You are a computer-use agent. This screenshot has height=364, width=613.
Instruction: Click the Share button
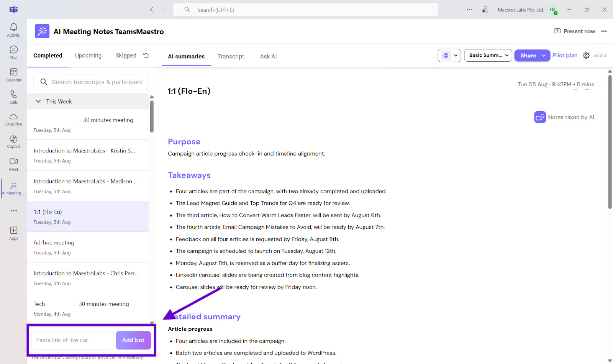click(x=528, y=56)
